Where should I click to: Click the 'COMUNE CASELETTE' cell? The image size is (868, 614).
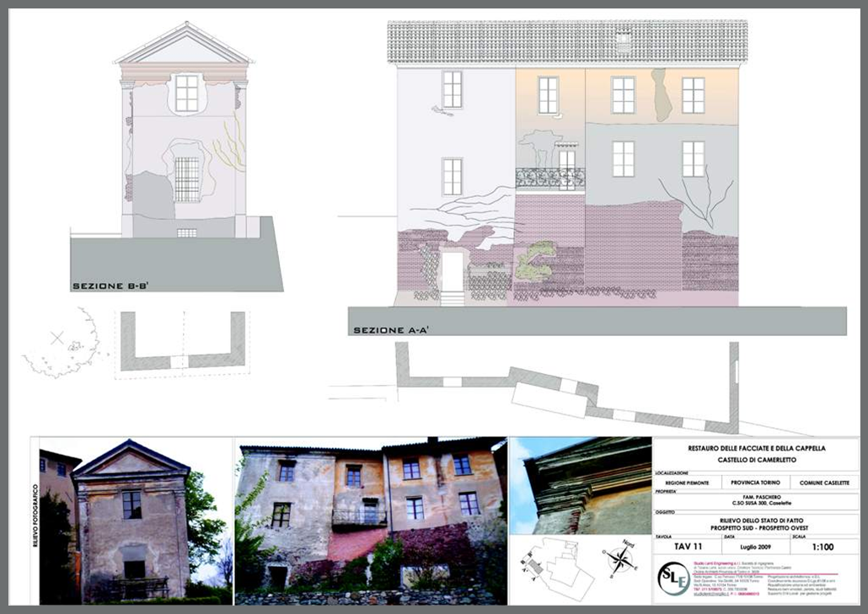click(824, 483)
